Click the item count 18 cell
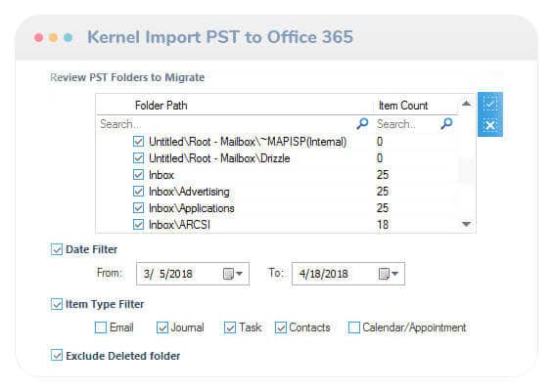This screenshot has width=553, height=392. click(383, 225)
